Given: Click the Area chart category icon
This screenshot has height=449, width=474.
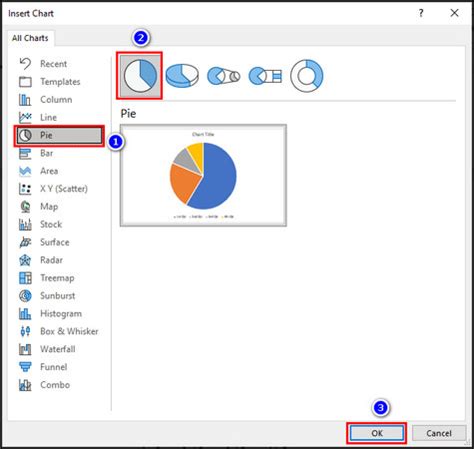Looking at the screenshot, I should point(25,171).
